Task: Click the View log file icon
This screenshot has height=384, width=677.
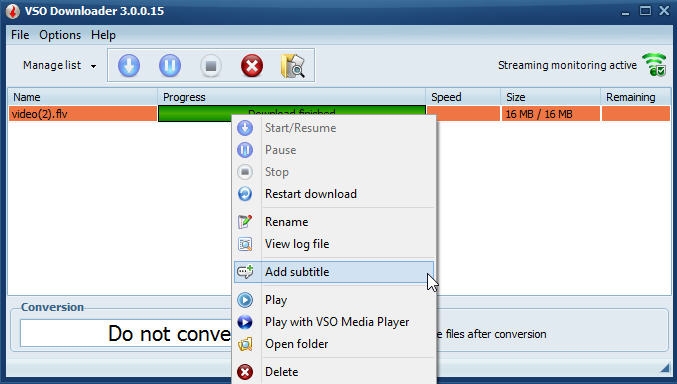Action: [245, 244]
